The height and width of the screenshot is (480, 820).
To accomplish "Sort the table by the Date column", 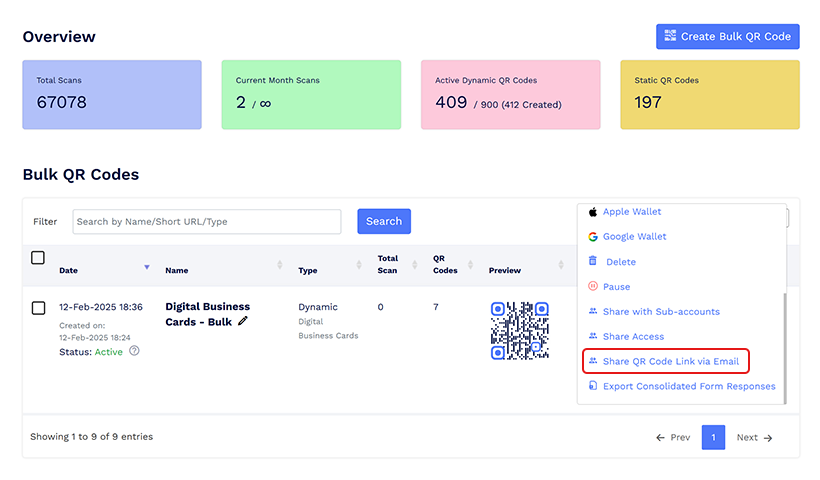I will tap(148, 266).
